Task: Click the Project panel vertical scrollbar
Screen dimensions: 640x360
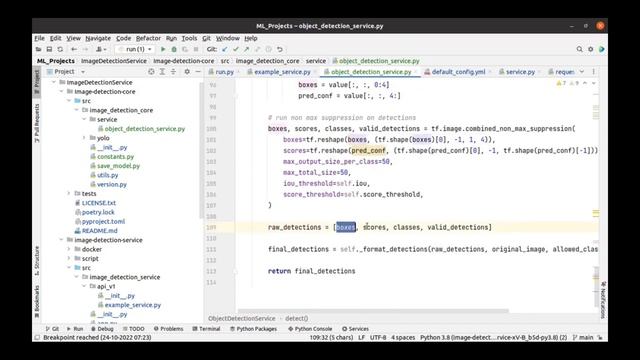Action: tap(201, 150)
